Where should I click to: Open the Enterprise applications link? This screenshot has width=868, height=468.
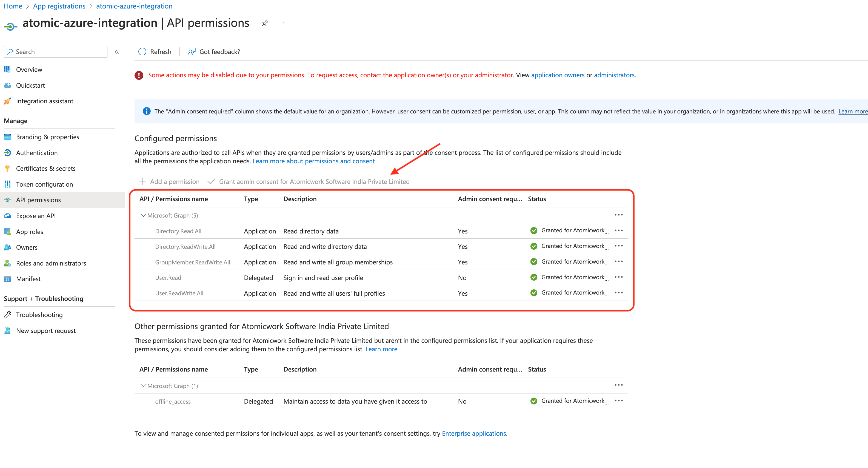[474, 433]
